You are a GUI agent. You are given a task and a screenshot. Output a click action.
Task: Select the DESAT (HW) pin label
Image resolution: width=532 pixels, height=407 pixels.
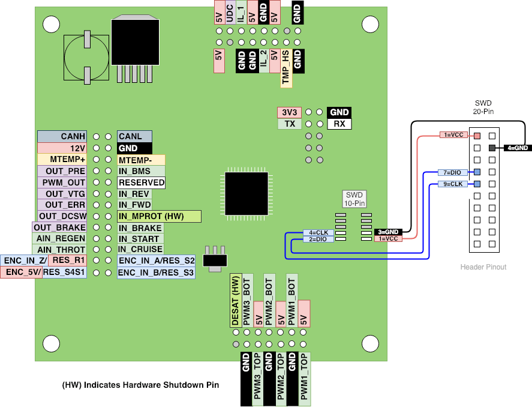(235, 301)
